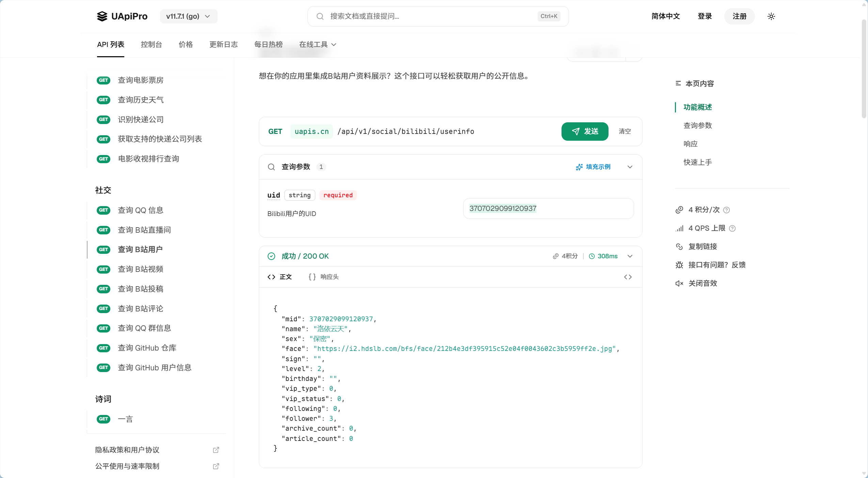Switch to the 响应头 tab
This screenshot has height=478, width=868.
pyautogui.click(x=323, y=277)
